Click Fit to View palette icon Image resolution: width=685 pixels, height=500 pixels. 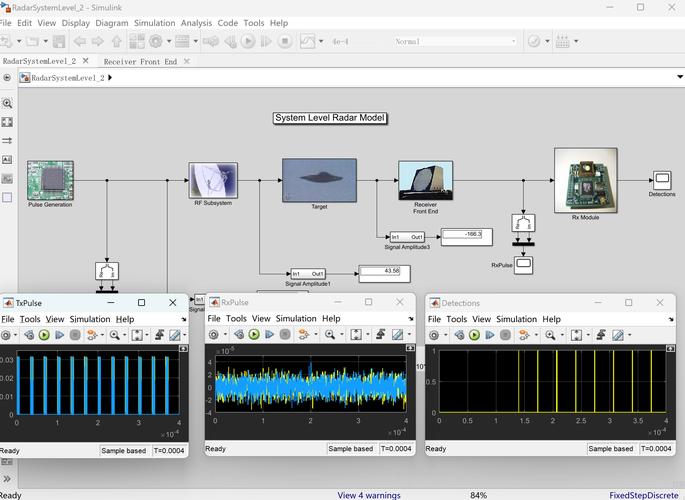pyautogui.click(x=8, y=122)
